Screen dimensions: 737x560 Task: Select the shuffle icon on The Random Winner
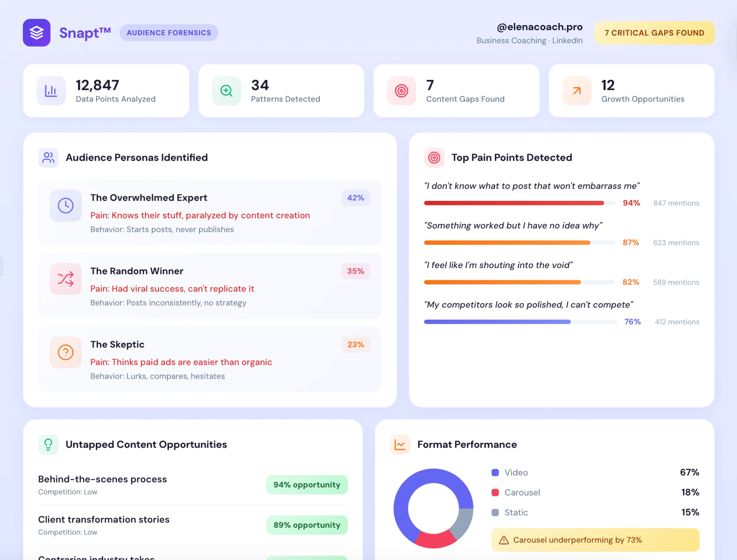pos(65,279)
